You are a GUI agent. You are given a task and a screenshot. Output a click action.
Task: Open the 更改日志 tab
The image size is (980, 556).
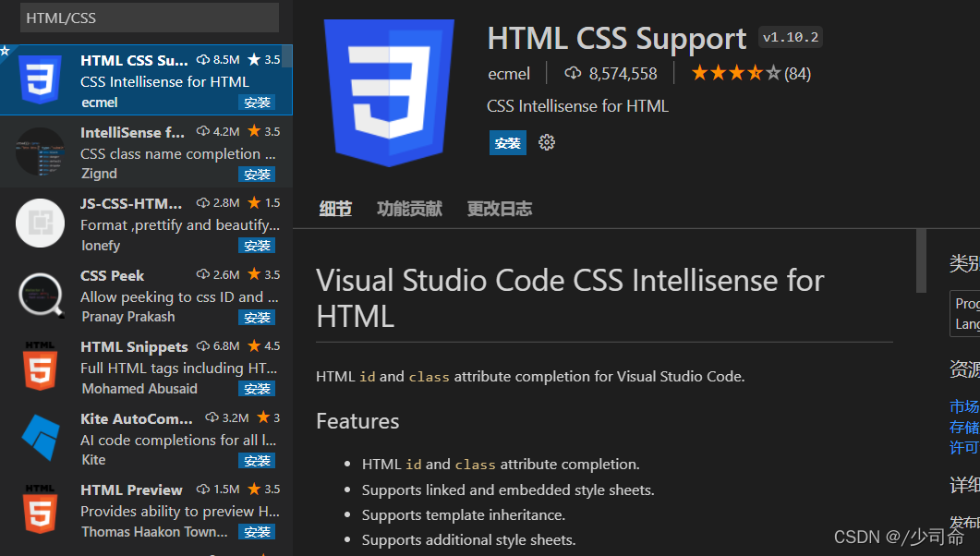[x=500, y=209]
